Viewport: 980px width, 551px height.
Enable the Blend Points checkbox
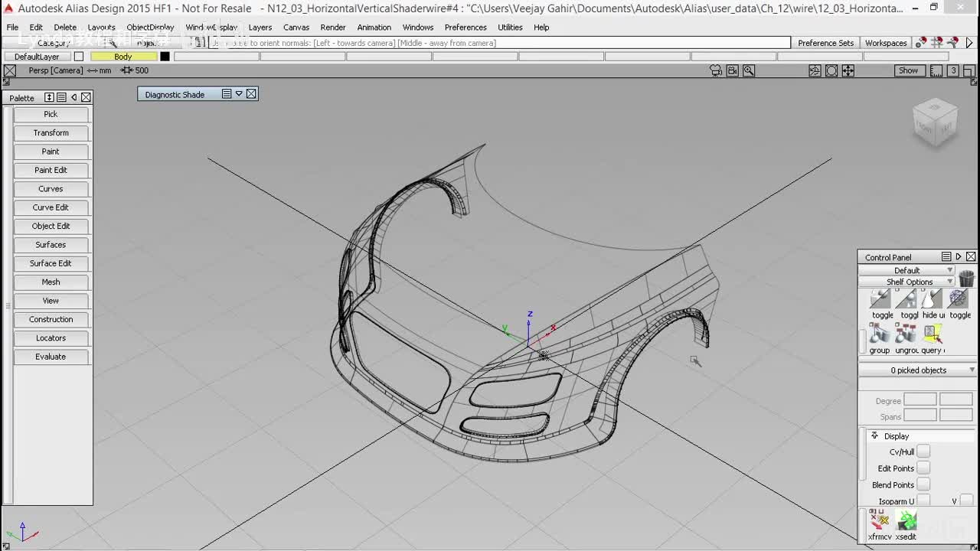pyautogui.click(x=923, y=484)
